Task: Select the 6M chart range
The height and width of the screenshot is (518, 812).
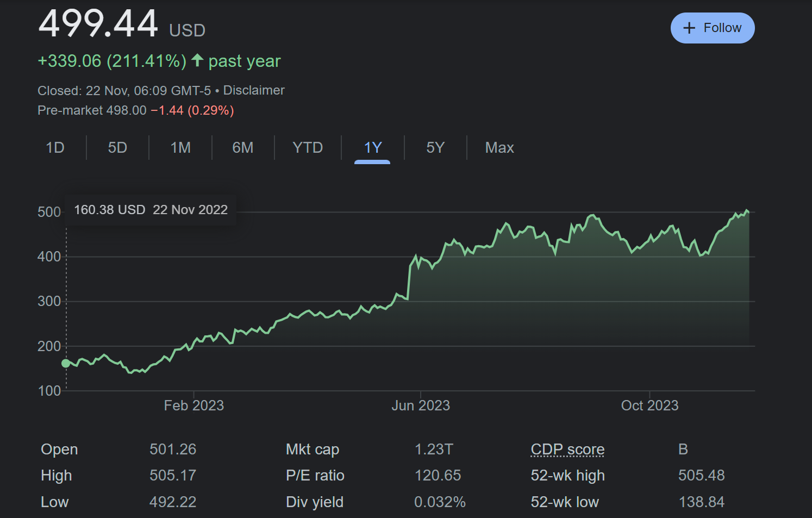Action: pyautogui.click(x=243, y=148)
